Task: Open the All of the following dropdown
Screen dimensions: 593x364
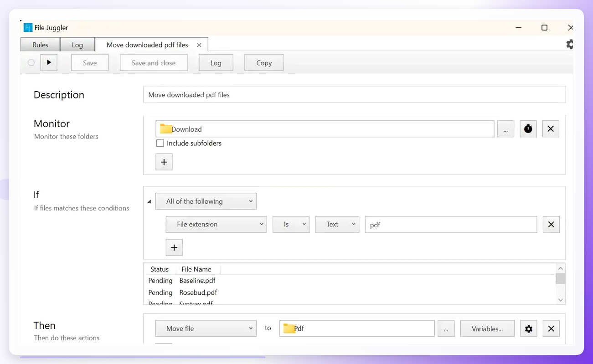Action: (206, 201)
